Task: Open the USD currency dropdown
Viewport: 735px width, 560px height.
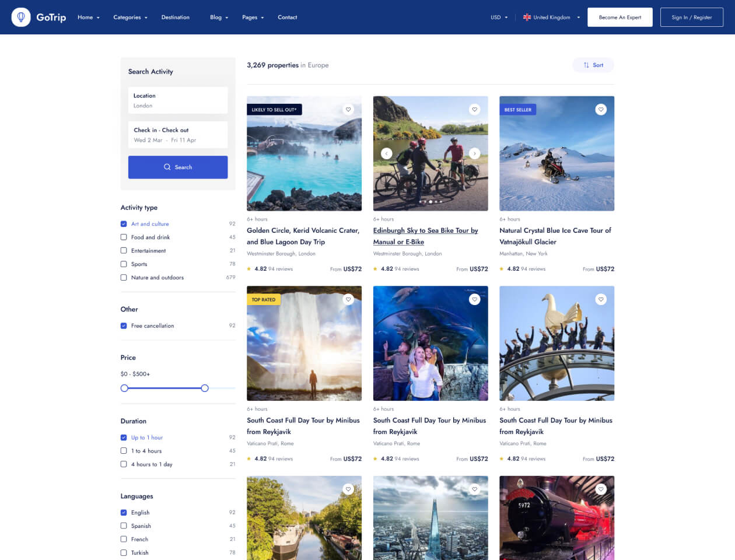Action: [x=499, y=17]
